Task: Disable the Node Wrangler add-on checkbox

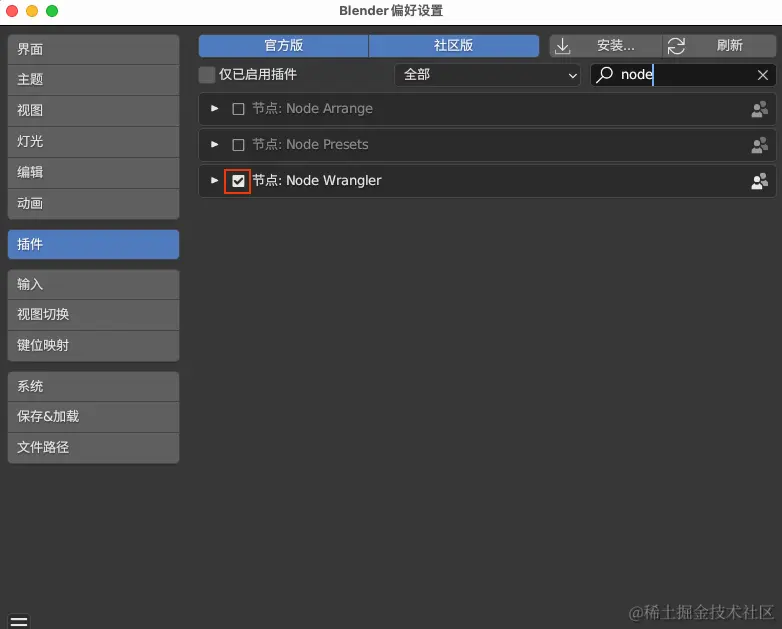Action: (x=238, y=181)
